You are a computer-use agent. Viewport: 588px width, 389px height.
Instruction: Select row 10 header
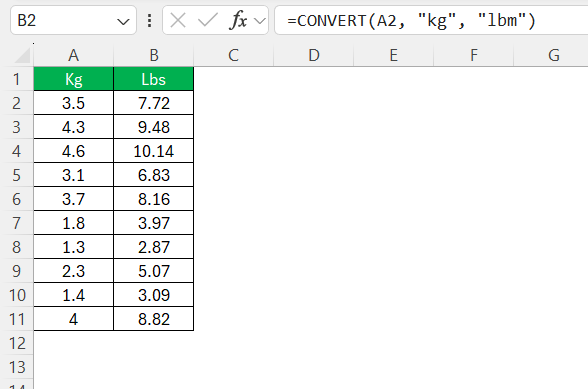coord(16,295)
